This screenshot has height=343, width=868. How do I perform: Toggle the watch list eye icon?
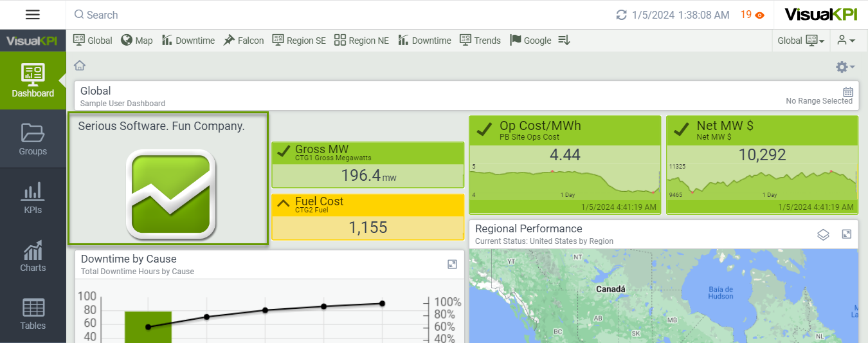click(x=759, y=15)
